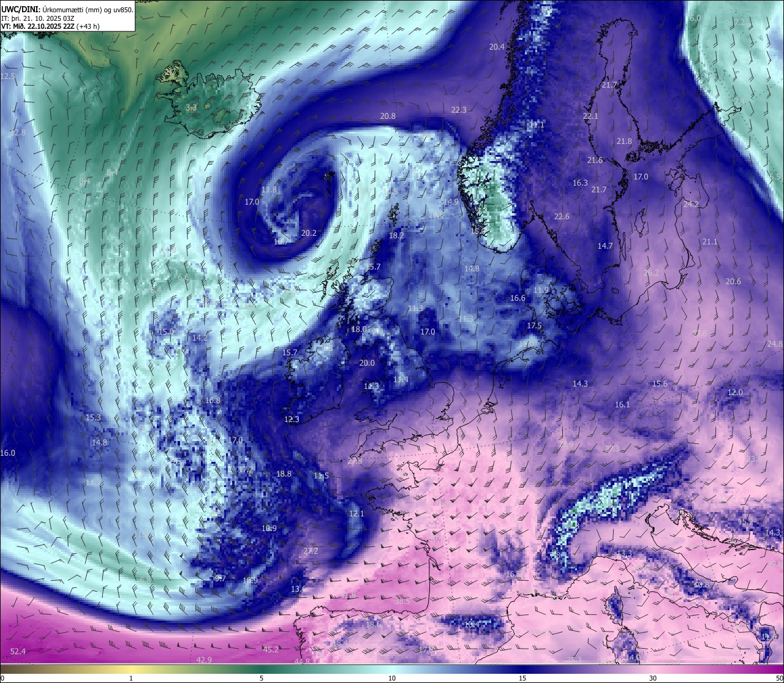Click the 20.6 value on the map
The height and width of the screenshot is (683, 784).
pyautogui.click(x=733, y=282)
